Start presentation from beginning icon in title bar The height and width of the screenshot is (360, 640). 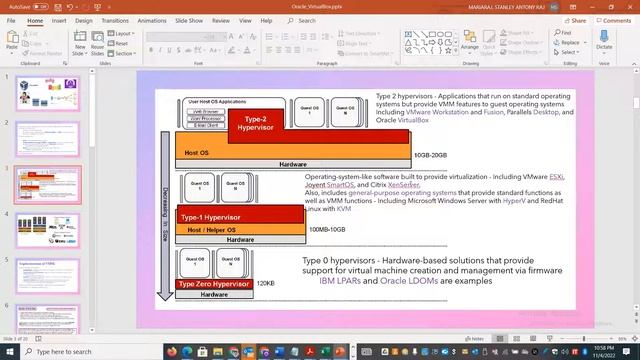(x=98, y=7)
